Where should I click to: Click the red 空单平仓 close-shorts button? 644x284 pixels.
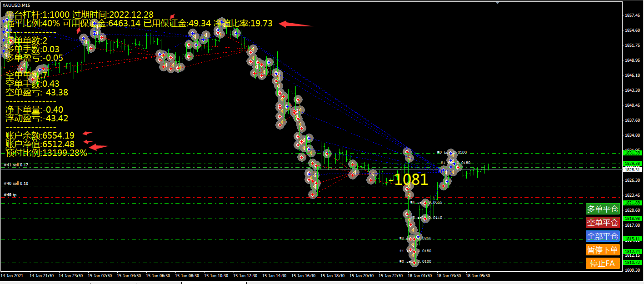(603, 223)
